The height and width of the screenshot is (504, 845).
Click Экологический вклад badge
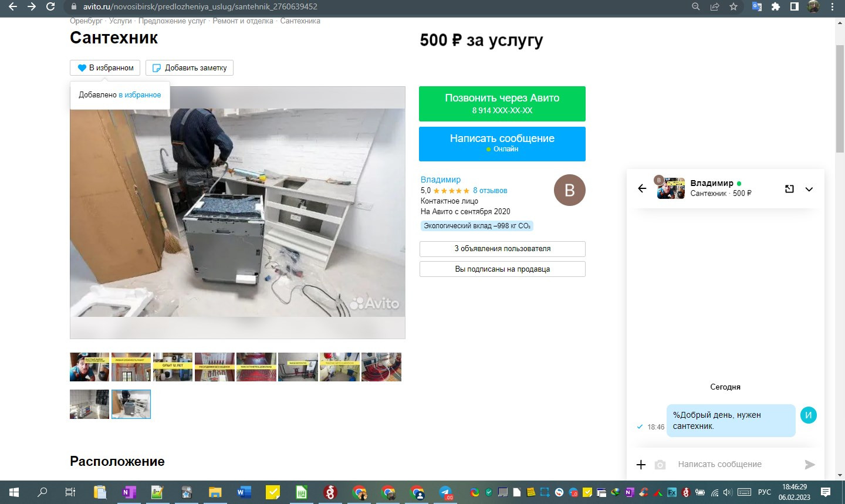pos(477,226)
